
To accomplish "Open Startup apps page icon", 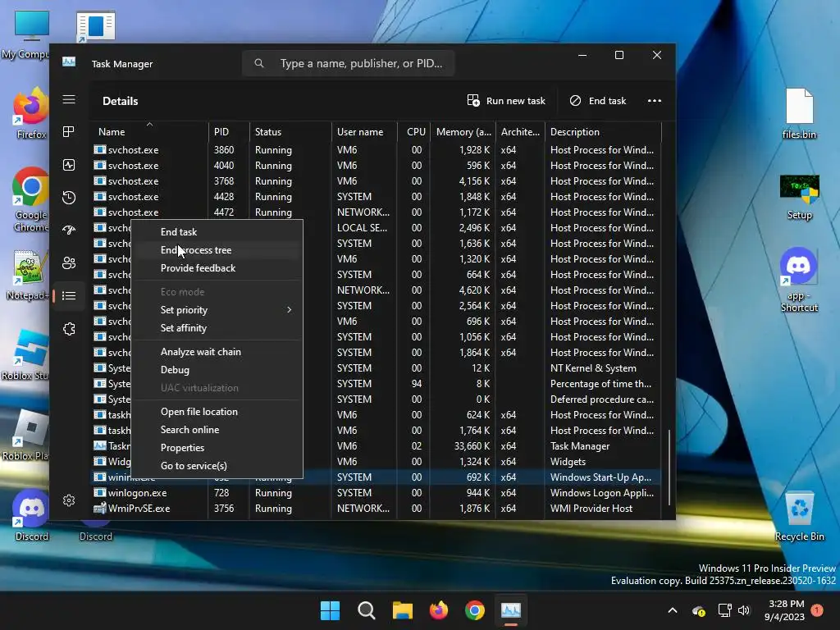I will [x=69, y=231].
